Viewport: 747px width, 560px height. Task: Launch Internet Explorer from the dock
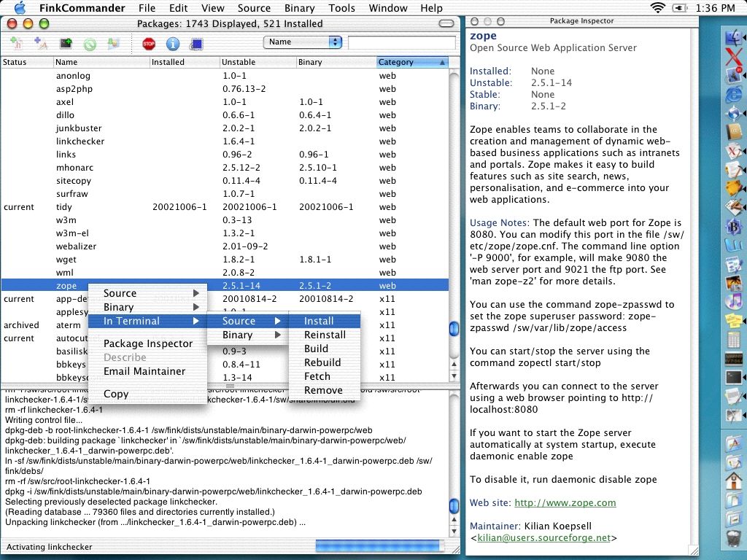[x=734, y=96]
